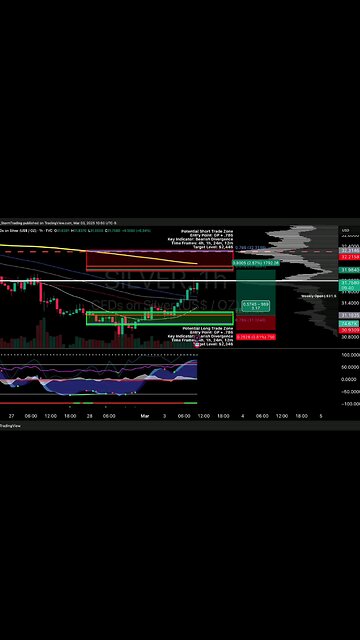Click the green long position profit target label
This screenshot has width=360, height=640.
pyautogui.click(x=256, y=263)
